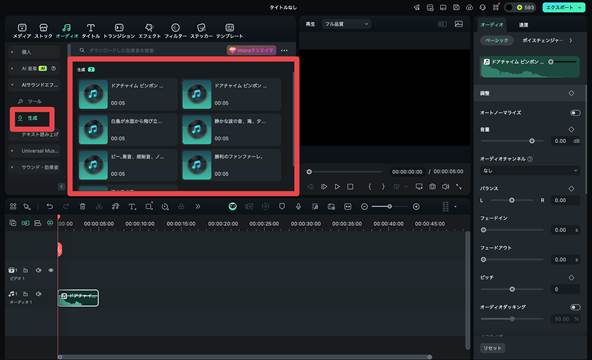This screenshot has height=360, width=592.
Task: Click the preview volume speaker icon
Action: coord(446,186)
